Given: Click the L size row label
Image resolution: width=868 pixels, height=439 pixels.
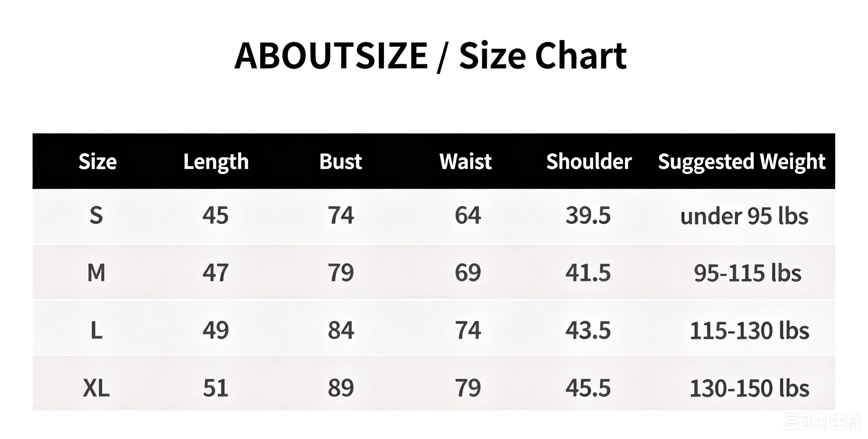Looking at the screenshot, I should (96, 330).
